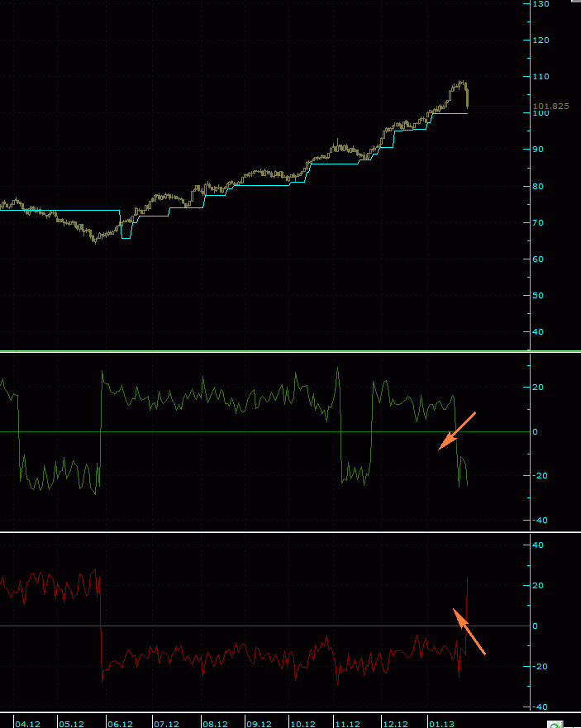The image size is (581, 728).
Task: Select the -20 label in red indicator panel
Action: pos(540,666)
